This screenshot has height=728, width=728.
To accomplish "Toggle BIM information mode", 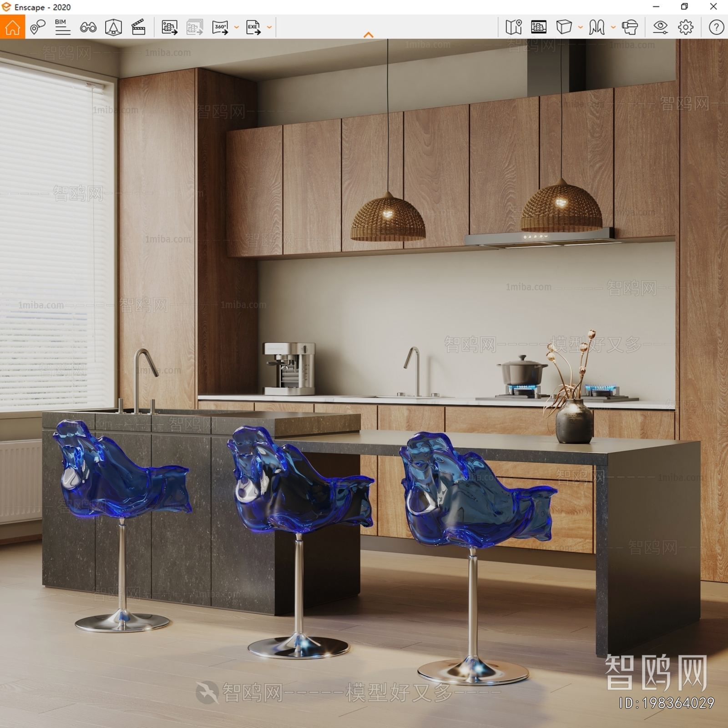I will [x=62, y=27].
